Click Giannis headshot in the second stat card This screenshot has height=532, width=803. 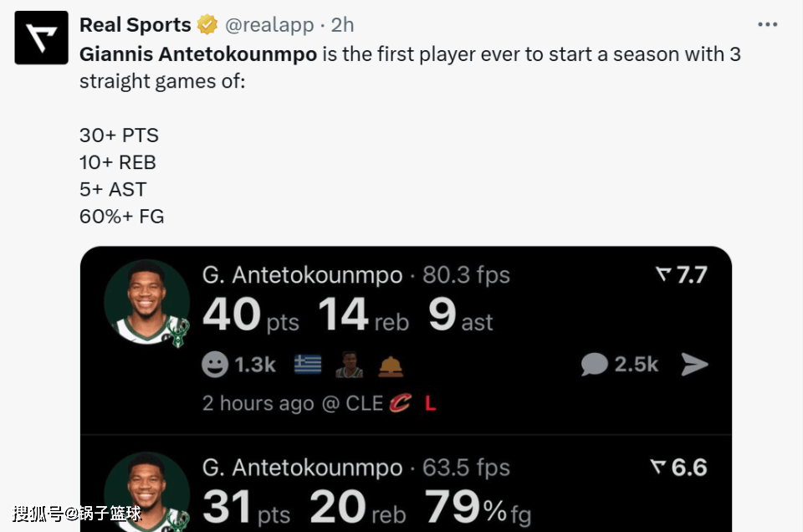[x=146, y=494]
